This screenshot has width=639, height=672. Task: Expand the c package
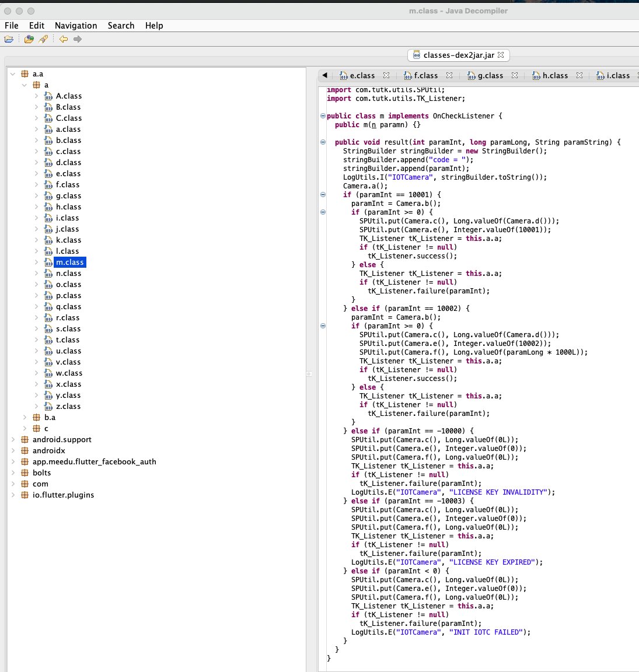click(x=25, y=429)
